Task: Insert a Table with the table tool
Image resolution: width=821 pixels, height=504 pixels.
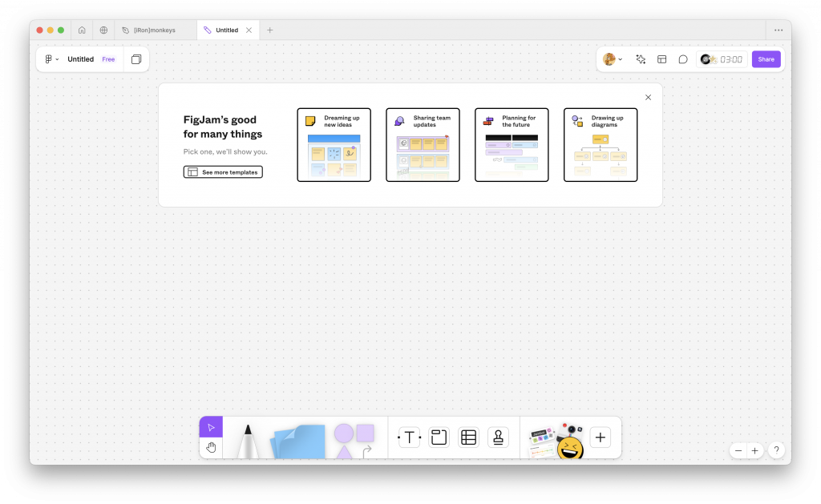Action: click(x=468, y=437)
